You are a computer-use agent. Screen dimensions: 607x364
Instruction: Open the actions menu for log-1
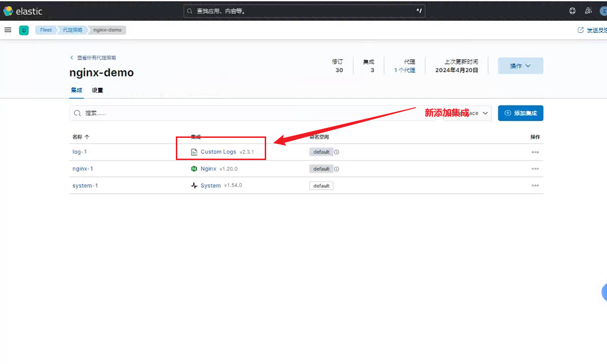[535, 152]
